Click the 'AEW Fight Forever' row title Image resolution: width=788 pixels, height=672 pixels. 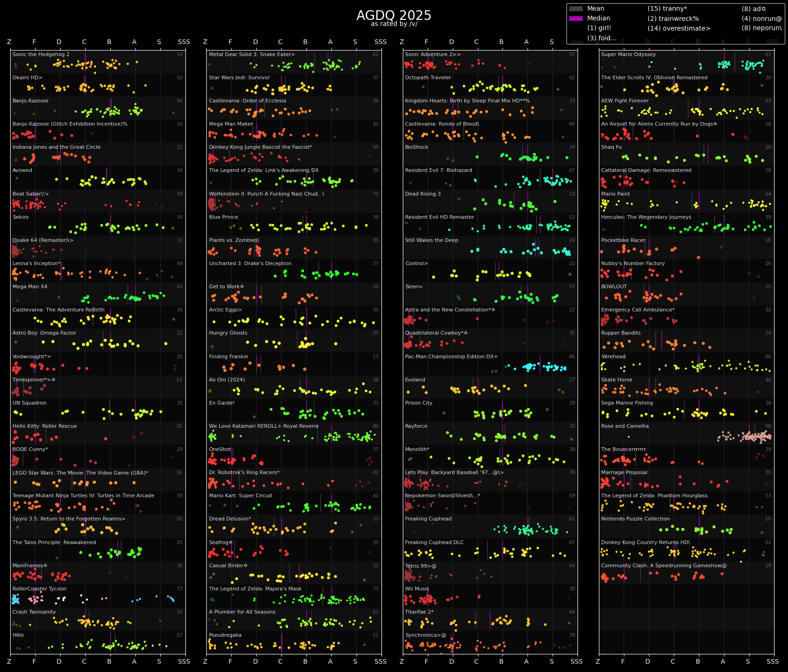pyautogui.click(x=625, y=101)
